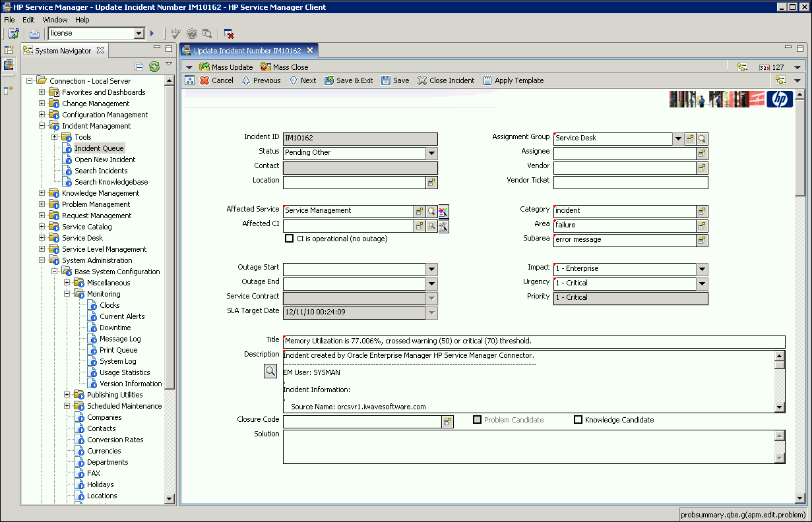The height and width of the screenshot is (522, 812).
Task: Click the fill icon next to Affected Service
Action: [x=420, y=211]
